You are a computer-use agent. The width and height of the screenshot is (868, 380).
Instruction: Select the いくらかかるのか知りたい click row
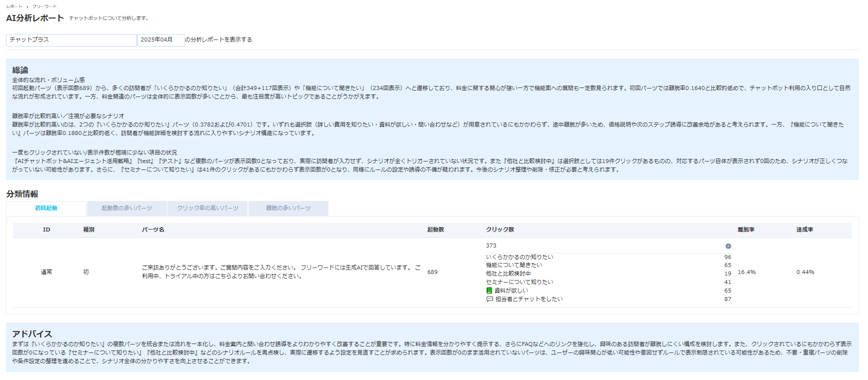click(x=519, y=257)
